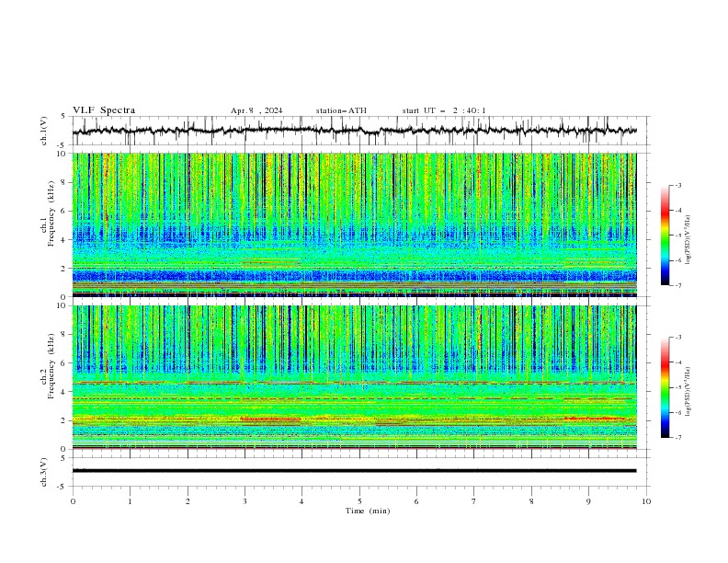This screenshot has width=728, height=563.
Task: Click the 'ch.1(V)' waveform axis label
Action: (x=44, y=131)
